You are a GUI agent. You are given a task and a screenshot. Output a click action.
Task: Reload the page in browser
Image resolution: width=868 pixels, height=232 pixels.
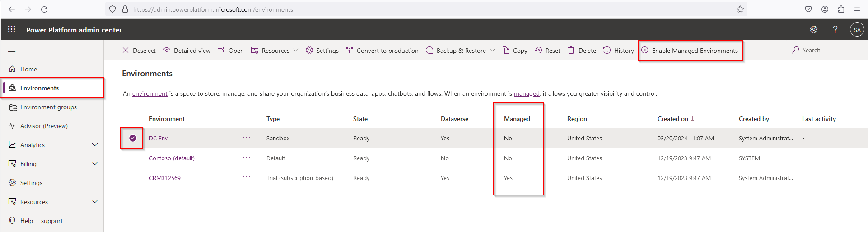pos(44,9)
